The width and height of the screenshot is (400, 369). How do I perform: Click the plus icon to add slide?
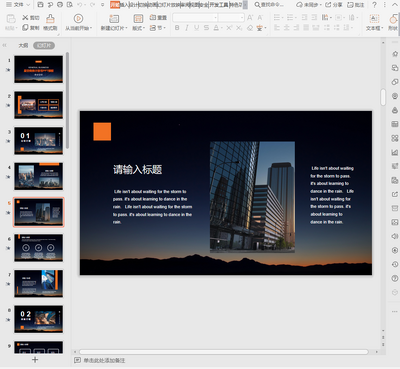point(35,359)
